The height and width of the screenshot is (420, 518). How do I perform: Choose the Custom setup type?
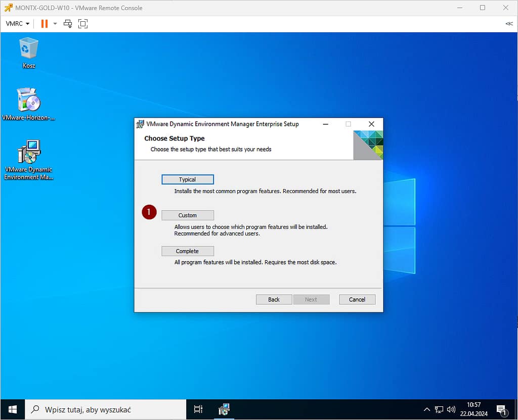pos(187,215)
